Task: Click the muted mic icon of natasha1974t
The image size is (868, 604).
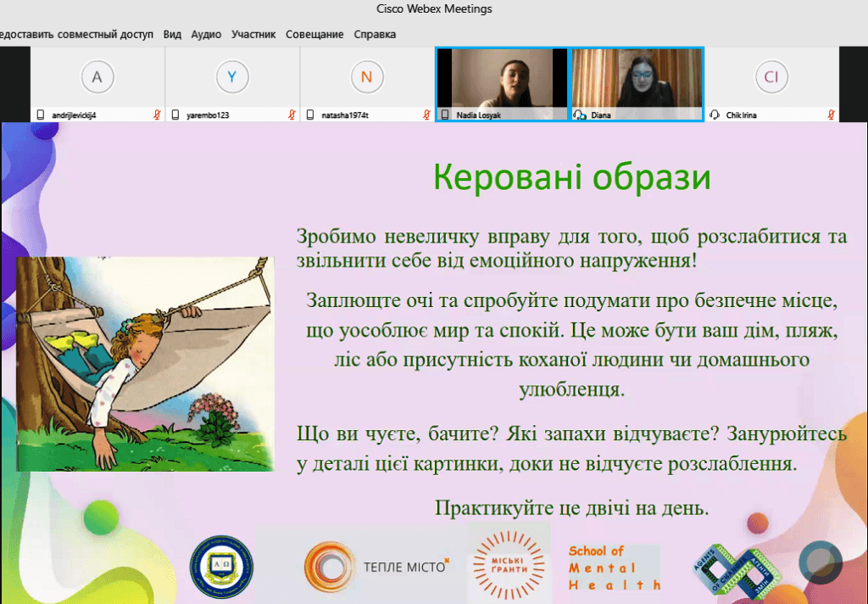Action: click(426, 115)
